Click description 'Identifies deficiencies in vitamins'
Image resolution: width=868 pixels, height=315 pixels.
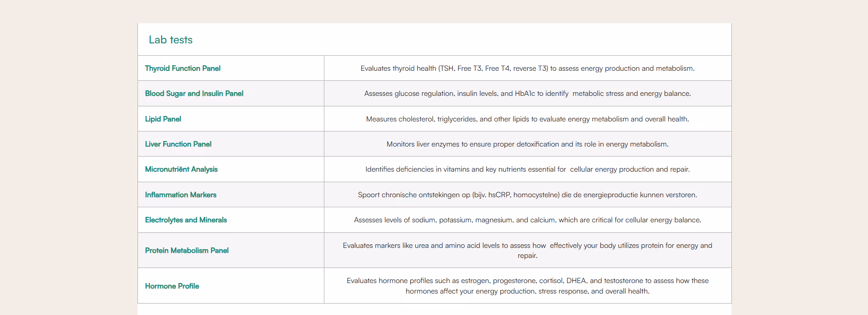(528, 169)
